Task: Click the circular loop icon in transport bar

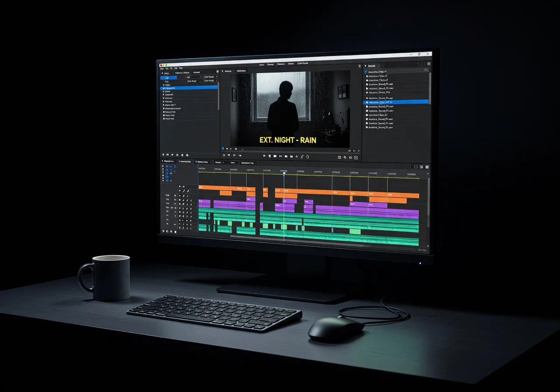Action: coord(308,157)
